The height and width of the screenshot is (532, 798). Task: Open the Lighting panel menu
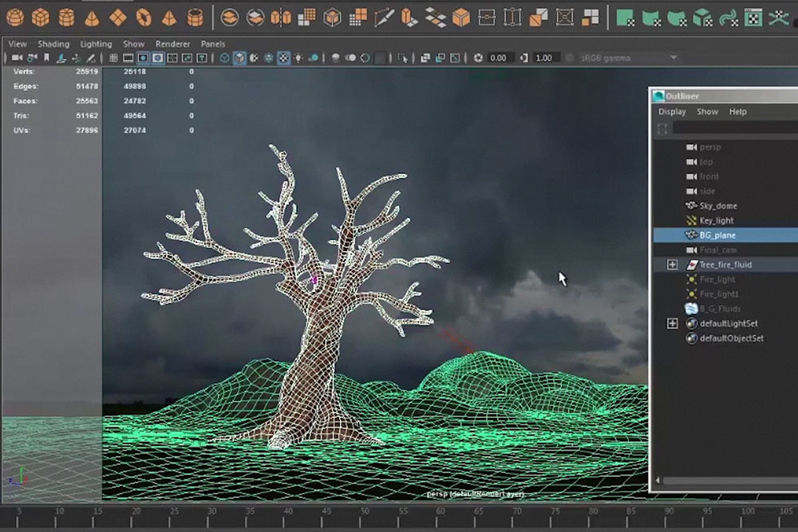[97, 44]
